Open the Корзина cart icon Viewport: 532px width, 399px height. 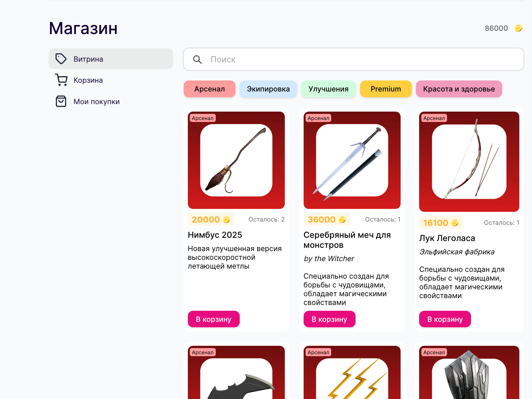pyautogui.click(x=61, y=80)
